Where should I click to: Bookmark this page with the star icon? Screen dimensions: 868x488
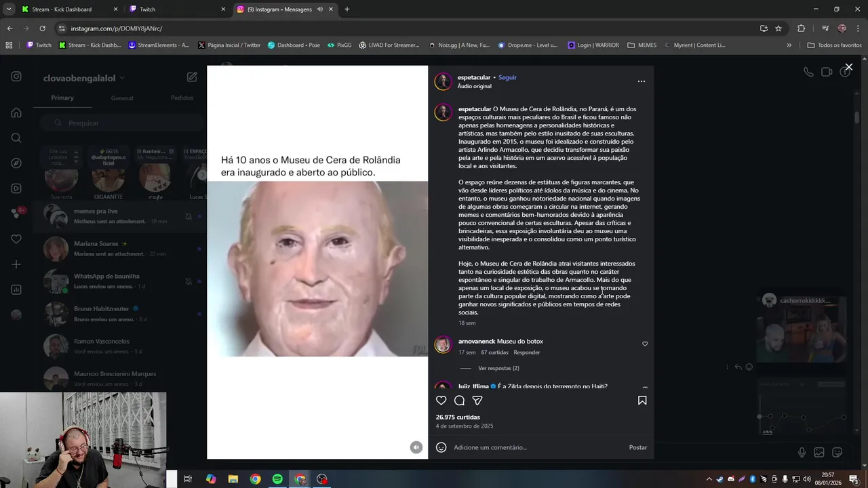point(778,28)
